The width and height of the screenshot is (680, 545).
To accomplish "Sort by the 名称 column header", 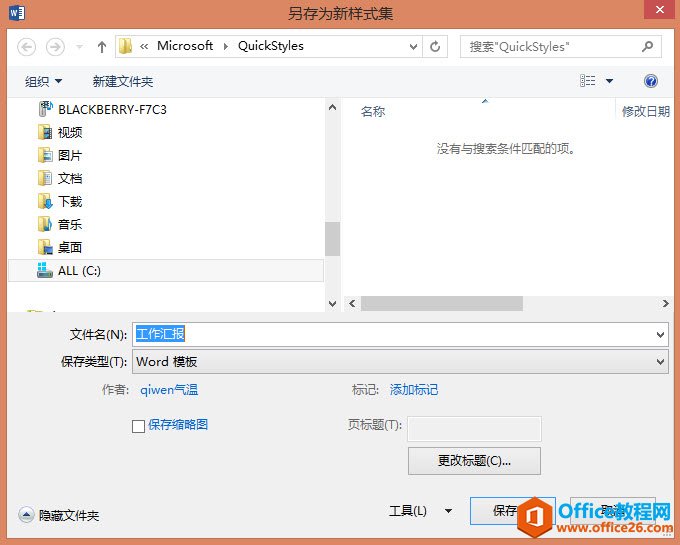I will [x=373, y=112].
